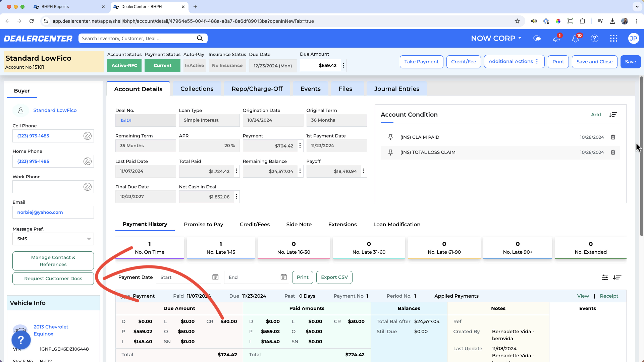
Task: Open the help question mark icon in header
Action: [x=595, y=39]
